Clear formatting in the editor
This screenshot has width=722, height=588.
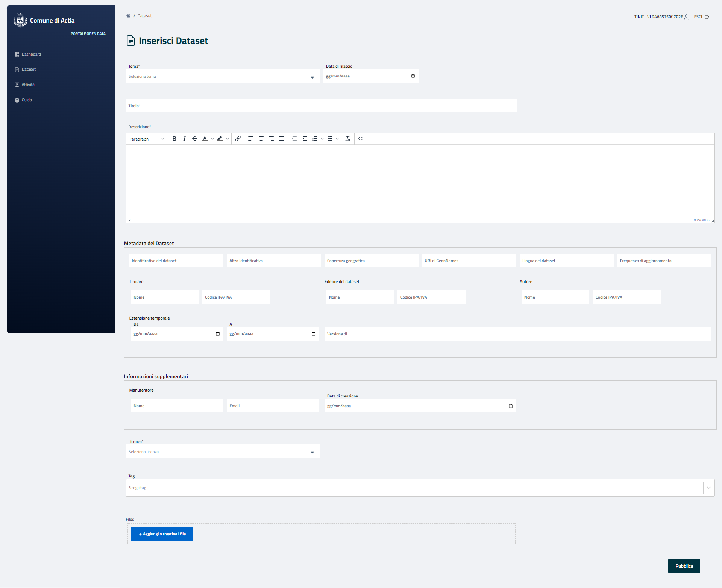click(x=347, y=139)
